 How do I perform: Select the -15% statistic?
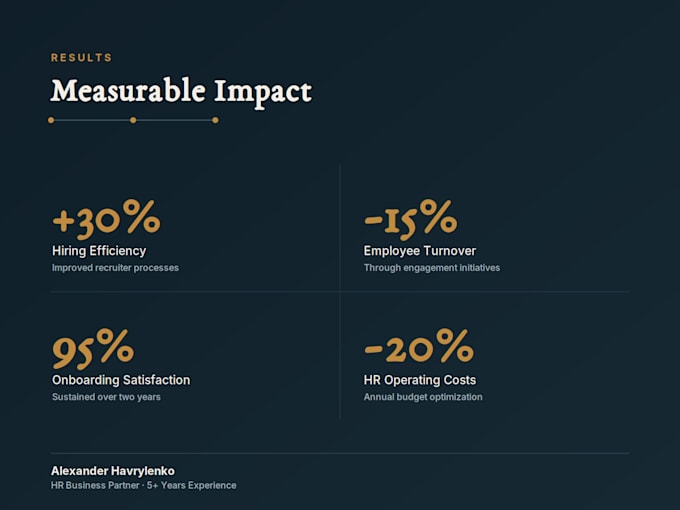point(410,219)
